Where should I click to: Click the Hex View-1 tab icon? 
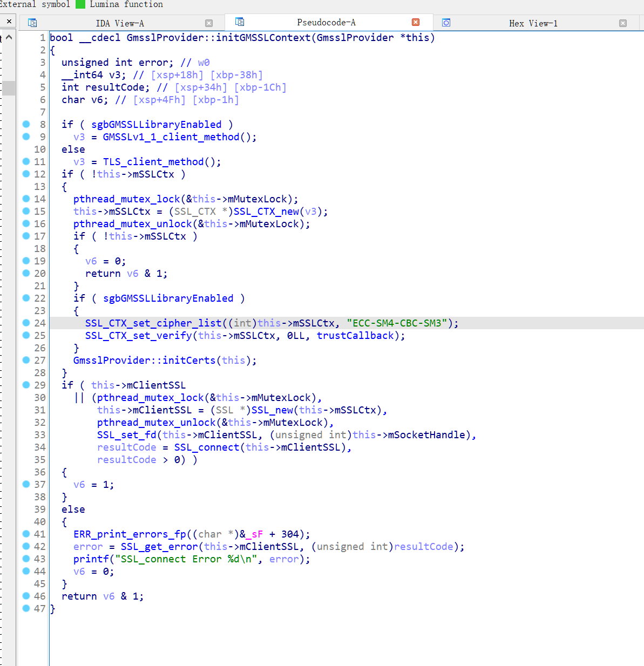click(x=446, y=23)
